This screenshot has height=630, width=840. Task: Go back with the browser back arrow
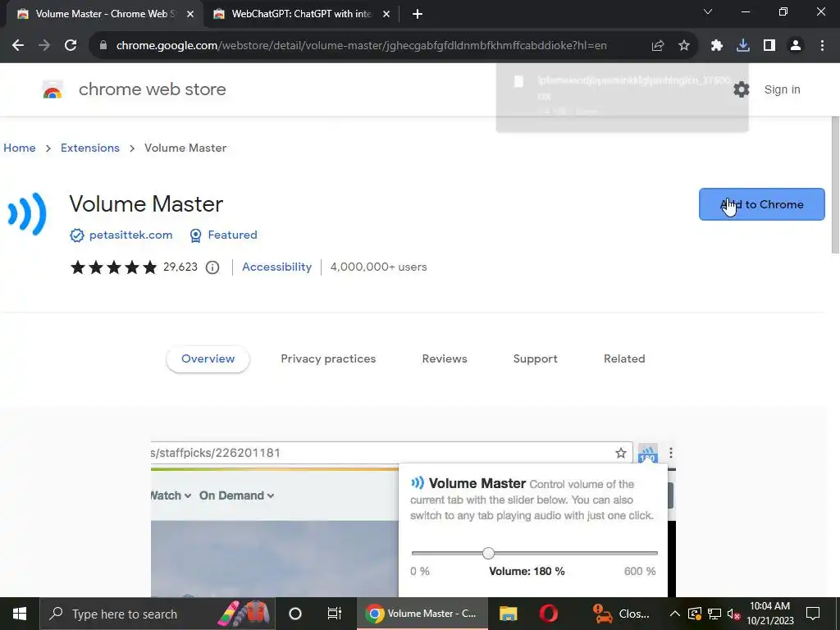(18, 46)
